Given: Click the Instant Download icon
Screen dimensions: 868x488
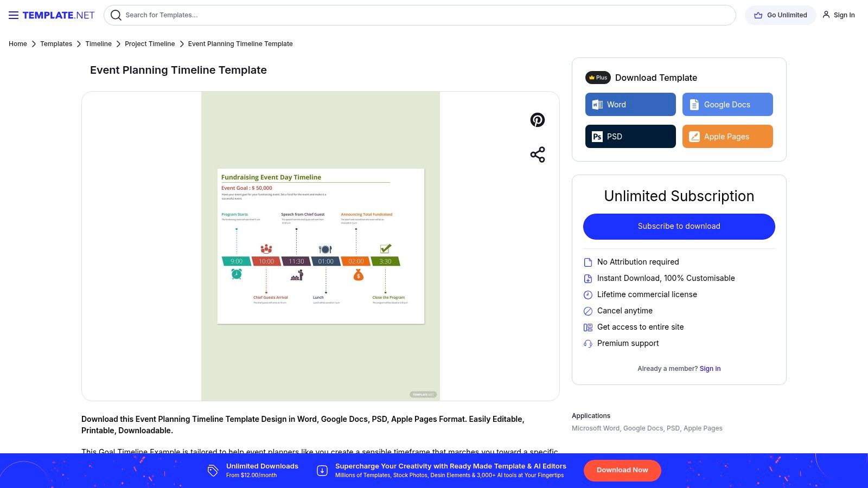Looking at the screenshot, I should 588,279.
